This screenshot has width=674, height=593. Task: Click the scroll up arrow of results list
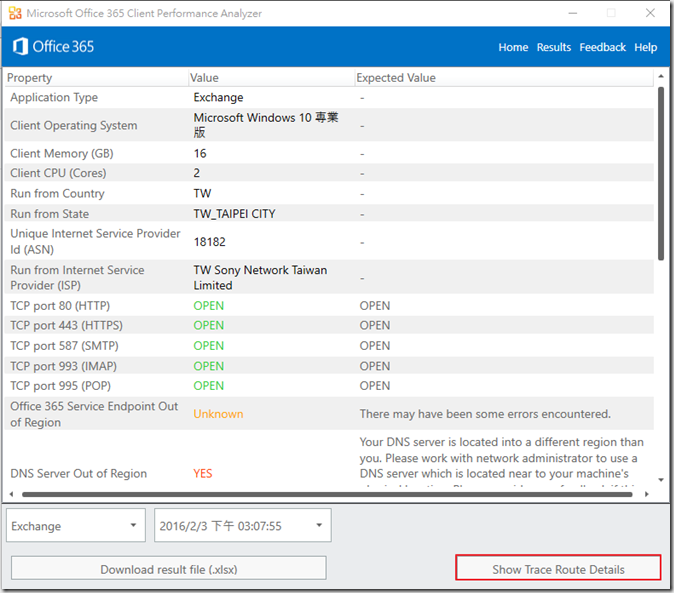(x=660, y=77)
